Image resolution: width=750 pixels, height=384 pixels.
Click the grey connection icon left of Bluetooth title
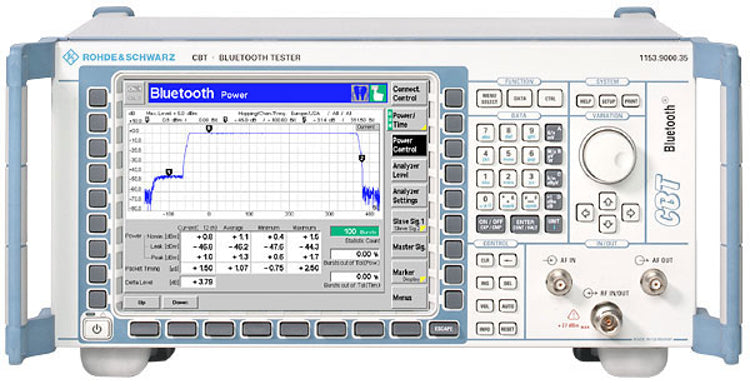pyautogui.click(x=135, y=93)
